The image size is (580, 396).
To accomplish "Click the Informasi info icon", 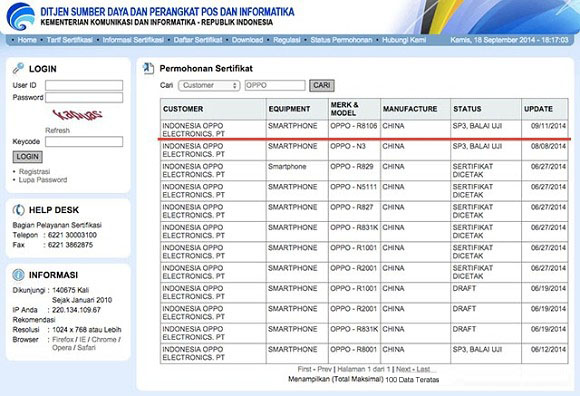I will 18,275.
